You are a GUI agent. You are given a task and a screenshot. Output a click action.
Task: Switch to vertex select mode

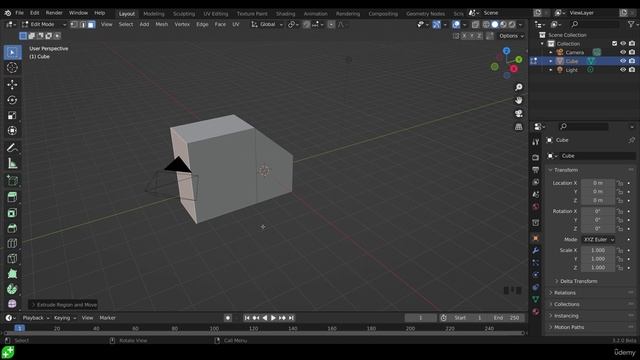(x=74, y=24)
